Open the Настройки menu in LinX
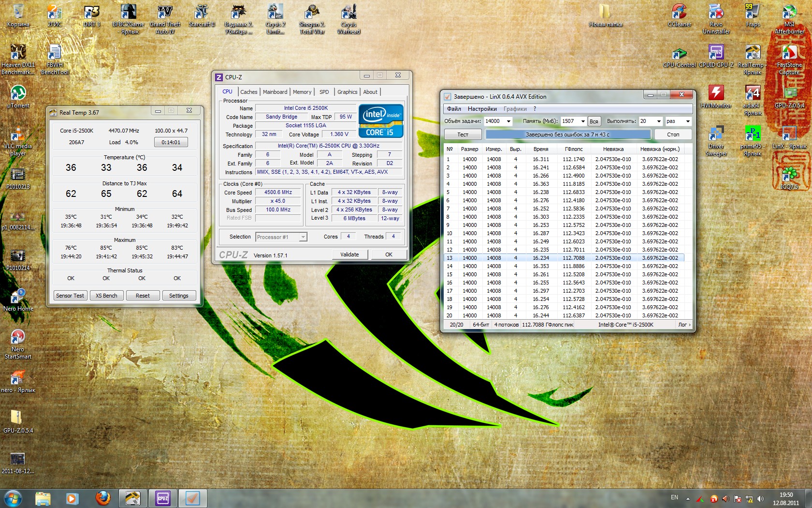The height and width of the screenshot is (508, 812). click(x=482, y=109)
